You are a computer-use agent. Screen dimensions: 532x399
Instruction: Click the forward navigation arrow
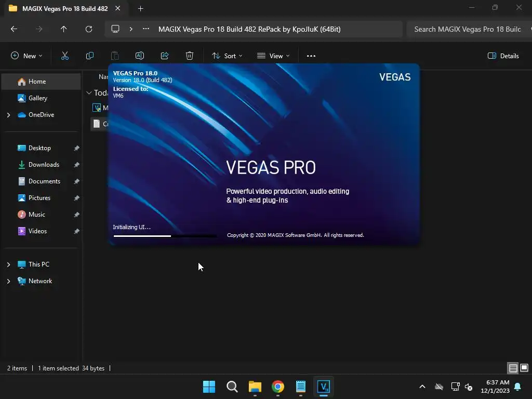[39, 29]
